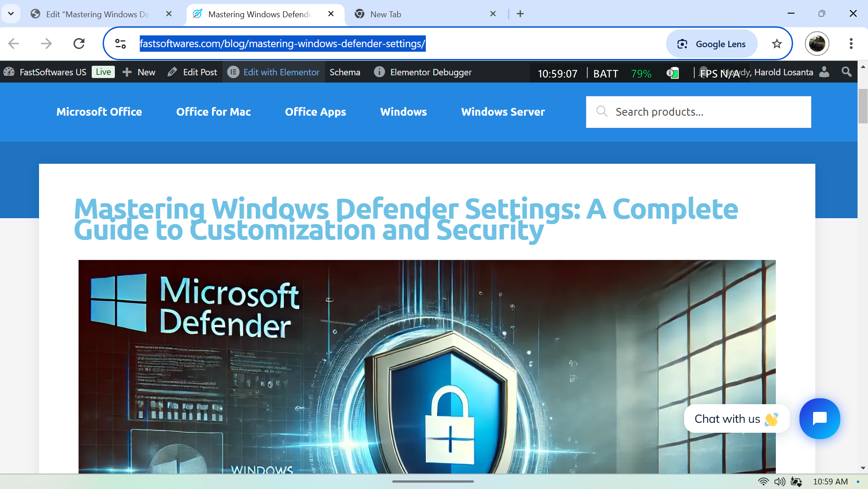Image resolution: width=868 pixels, height=489 pixels.
Task: Click the battery indicator icon in overlay
Action: [672, 73]
